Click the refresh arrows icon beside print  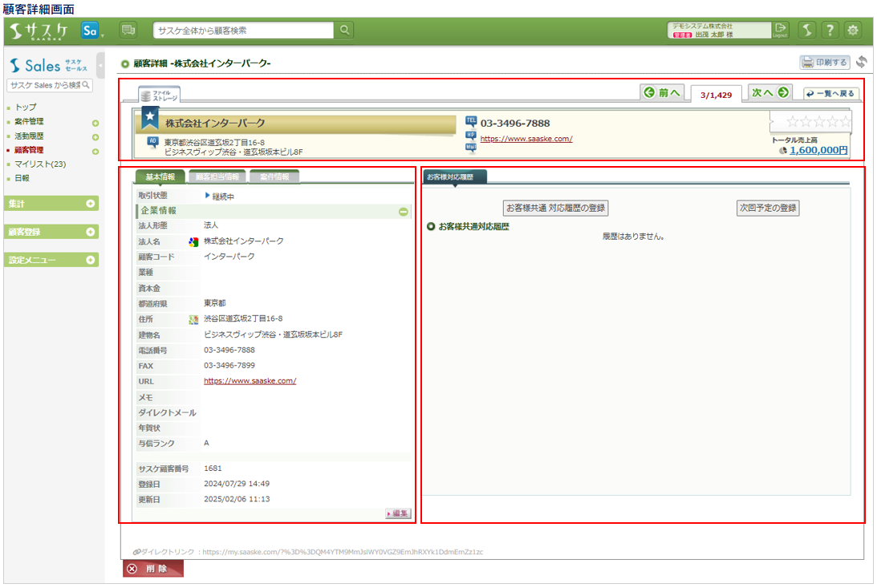click(862, 62)
